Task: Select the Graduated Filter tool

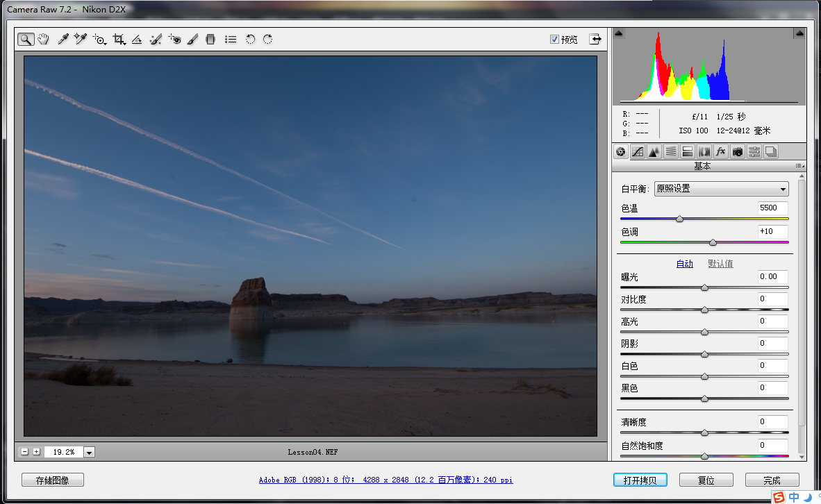Action: (x=211, y=40)
